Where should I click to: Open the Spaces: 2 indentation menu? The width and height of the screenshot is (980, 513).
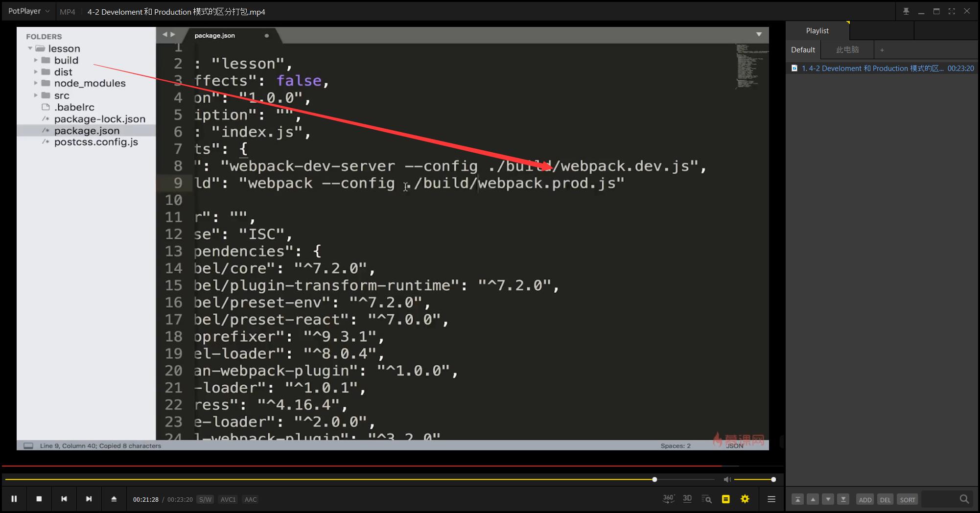tap(675, 445)
